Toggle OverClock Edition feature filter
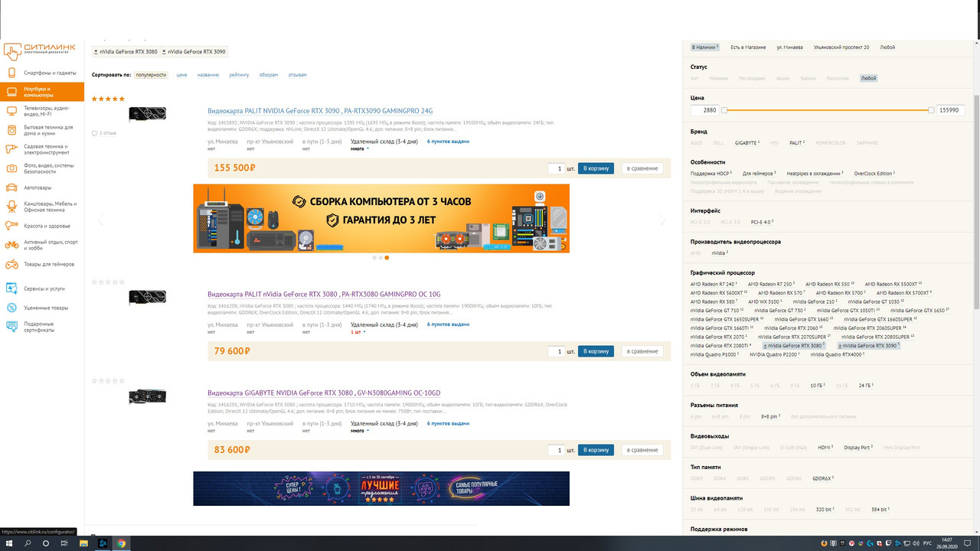This screenshot has height=551, width=980. pyautogui.click(x=874, y=174)
